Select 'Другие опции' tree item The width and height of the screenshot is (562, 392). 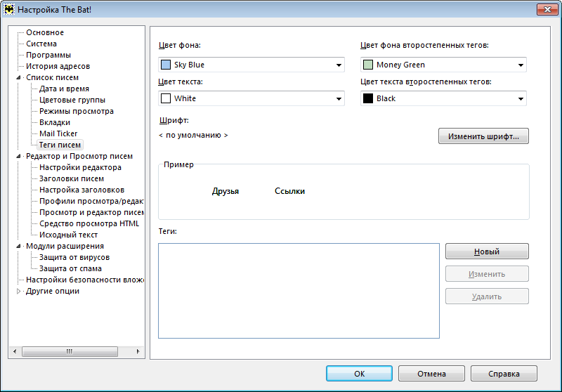52,292
